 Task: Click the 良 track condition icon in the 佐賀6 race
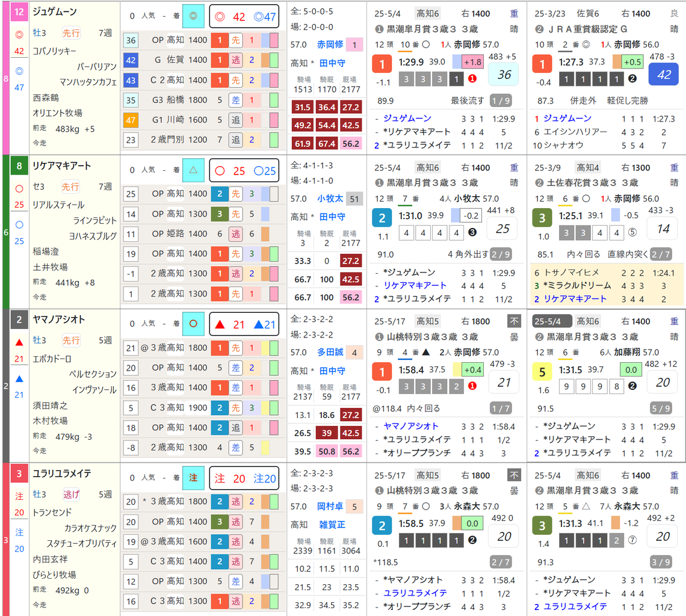[x=674, y=14]
